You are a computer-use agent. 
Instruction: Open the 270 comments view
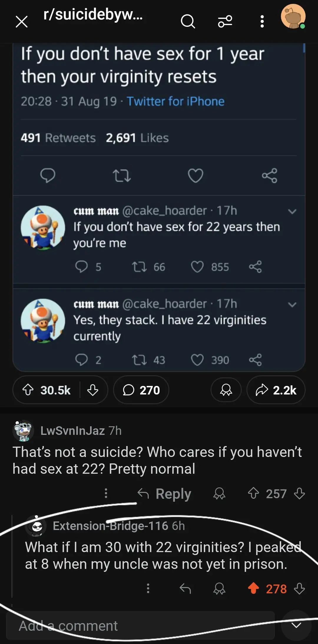141,390
